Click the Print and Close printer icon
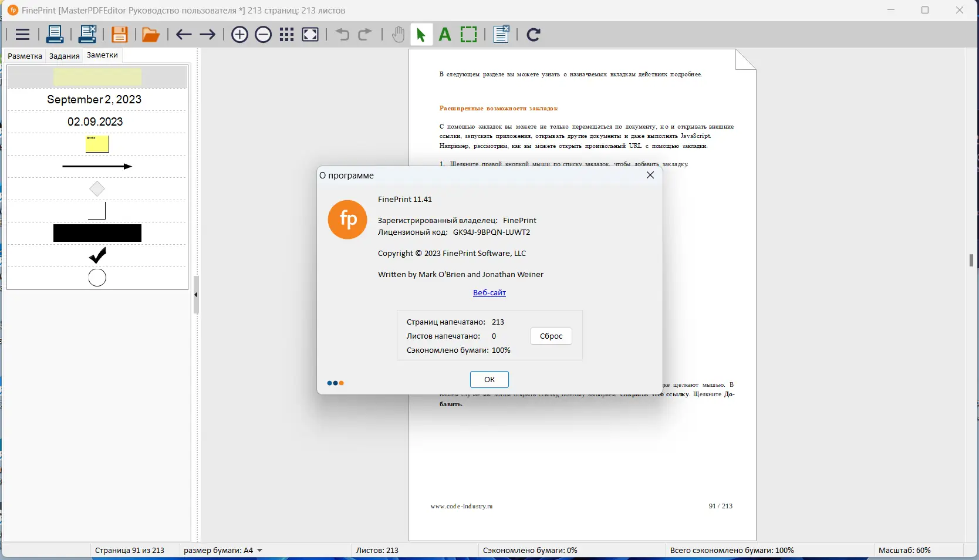 87,35
